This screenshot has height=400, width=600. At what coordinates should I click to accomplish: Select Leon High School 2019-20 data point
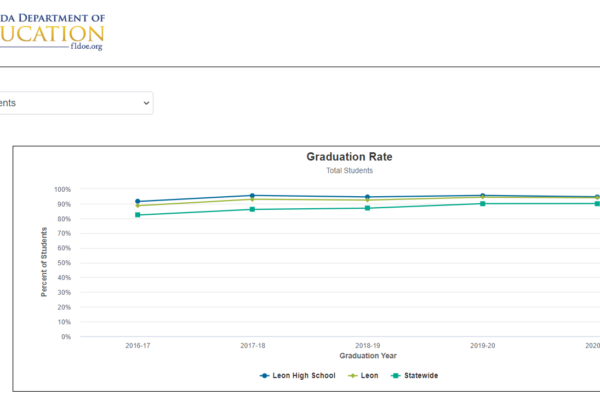[x=483, y=196]
